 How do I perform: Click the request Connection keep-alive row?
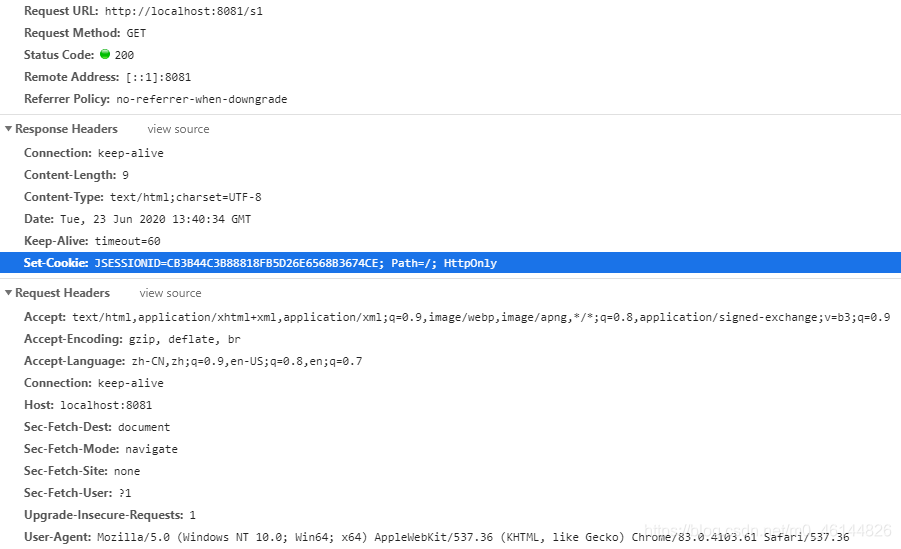[x=94, y=383]
